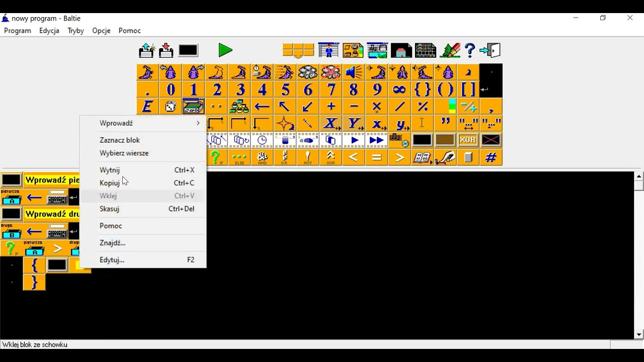The height and width of the screenshot is (362, 644).
Task: Click the vertical scrollbar down arrow
Action: 639,334
